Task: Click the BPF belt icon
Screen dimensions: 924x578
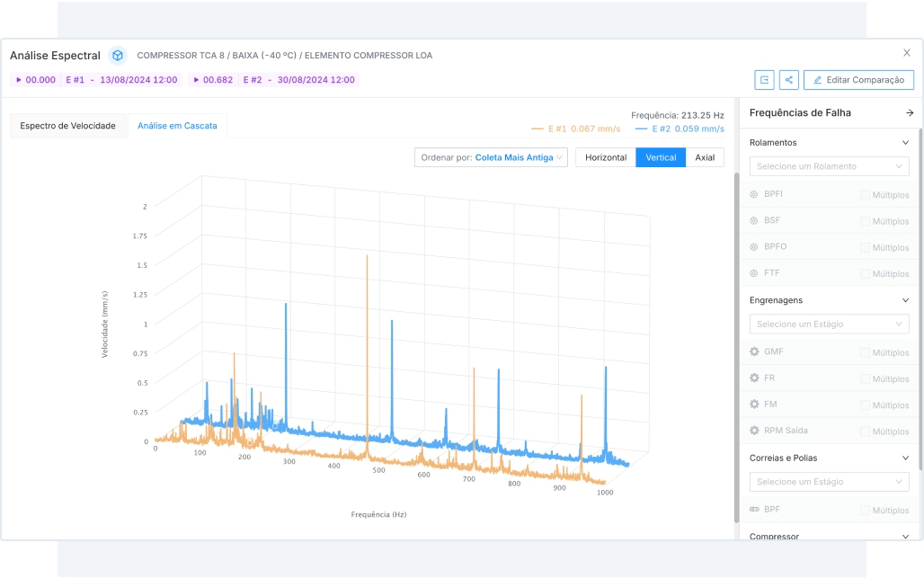Action: coord(754,510)
